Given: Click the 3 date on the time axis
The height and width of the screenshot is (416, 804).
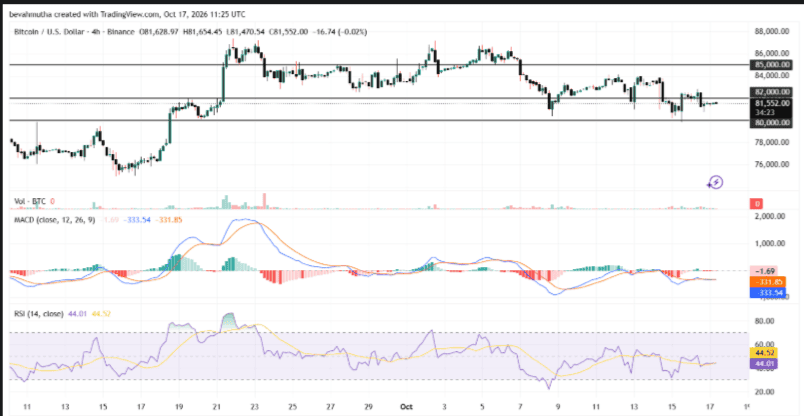Looking at the screenshot, I should [444, 407].
